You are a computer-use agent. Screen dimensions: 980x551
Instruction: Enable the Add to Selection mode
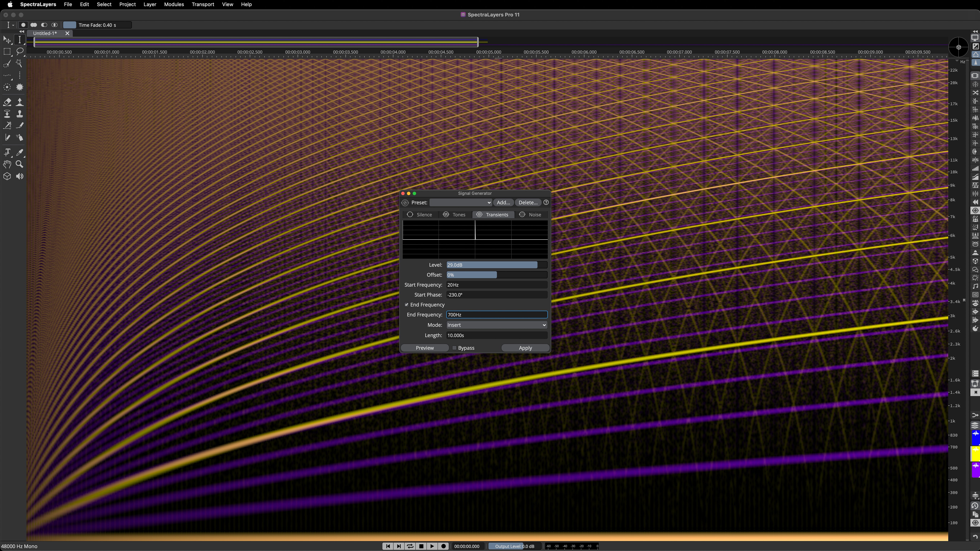pos(33,25)
